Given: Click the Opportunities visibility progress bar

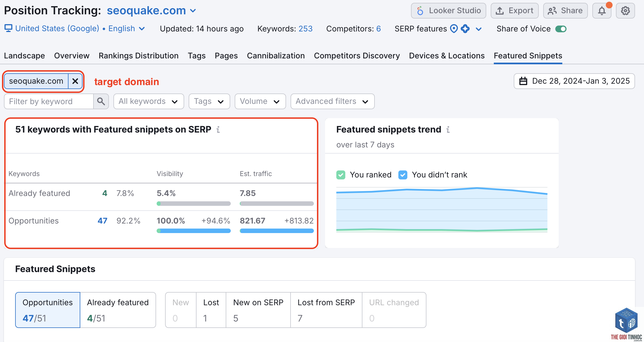Looking at the screenshot, I should tap(194, 231).
